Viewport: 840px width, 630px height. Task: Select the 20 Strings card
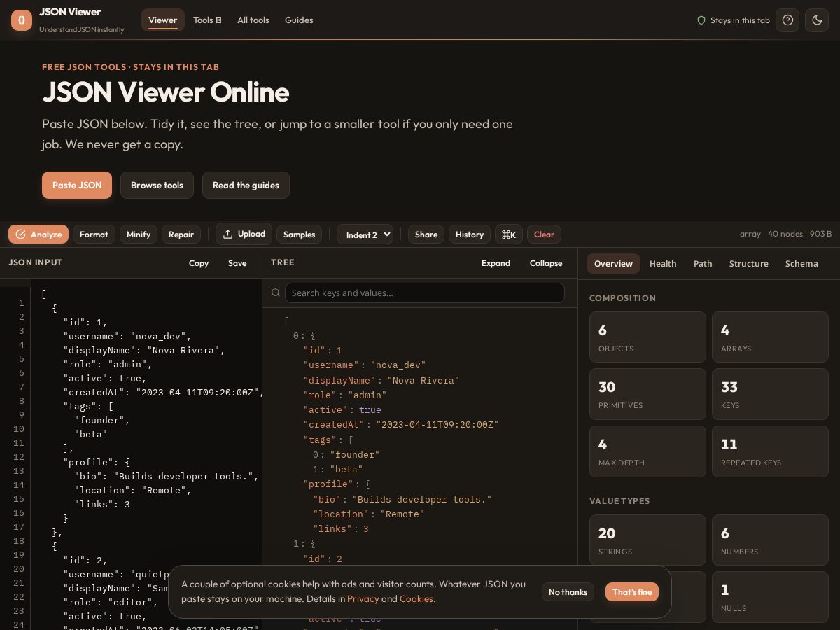[647, 540]
